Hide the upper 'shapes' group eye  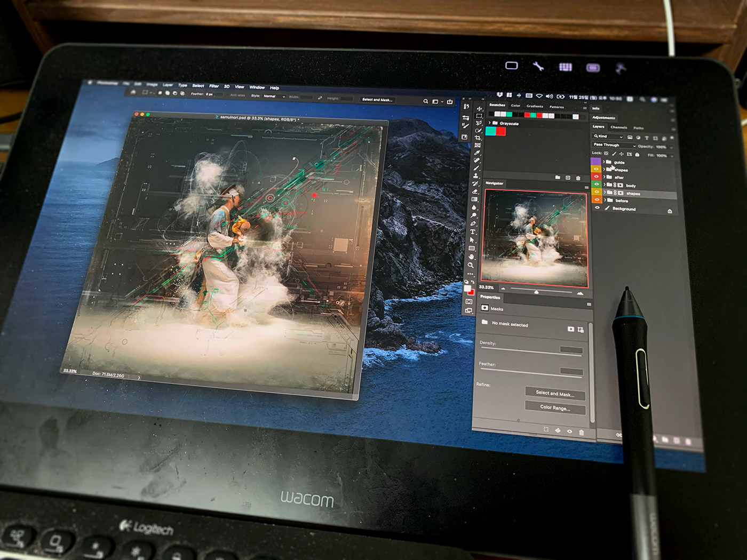[x=596, y=169]
